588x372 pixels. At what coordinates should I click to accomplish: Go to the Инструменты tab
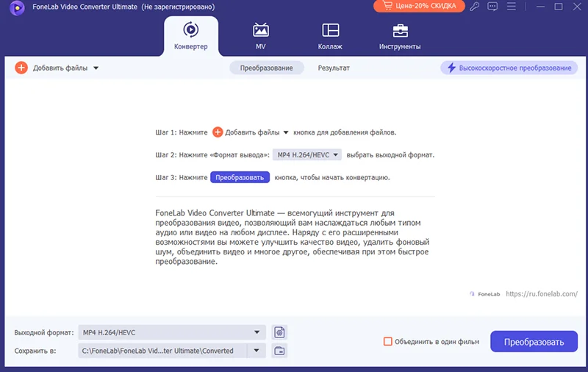tap(400, 36)
